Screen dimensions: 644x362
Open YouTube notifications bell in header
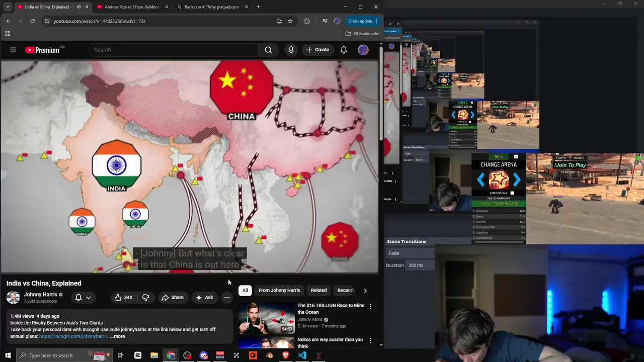(344, 50)
